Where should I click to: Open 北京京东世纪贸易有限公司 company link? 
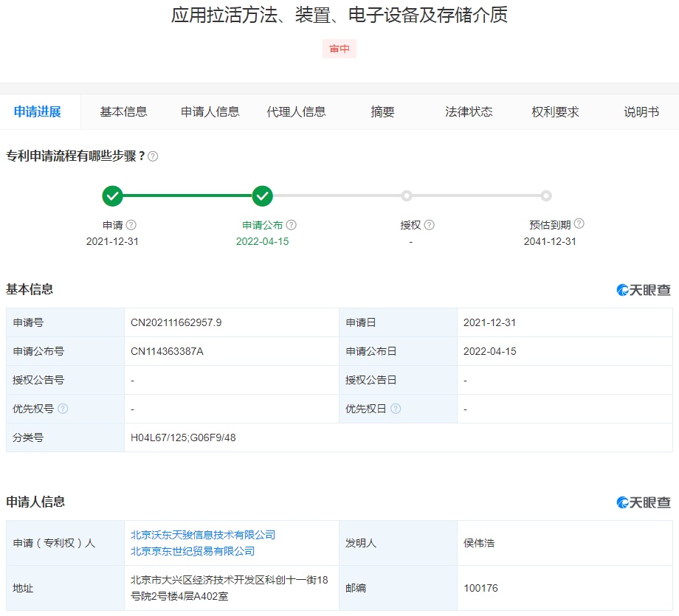tap(193, 551)
